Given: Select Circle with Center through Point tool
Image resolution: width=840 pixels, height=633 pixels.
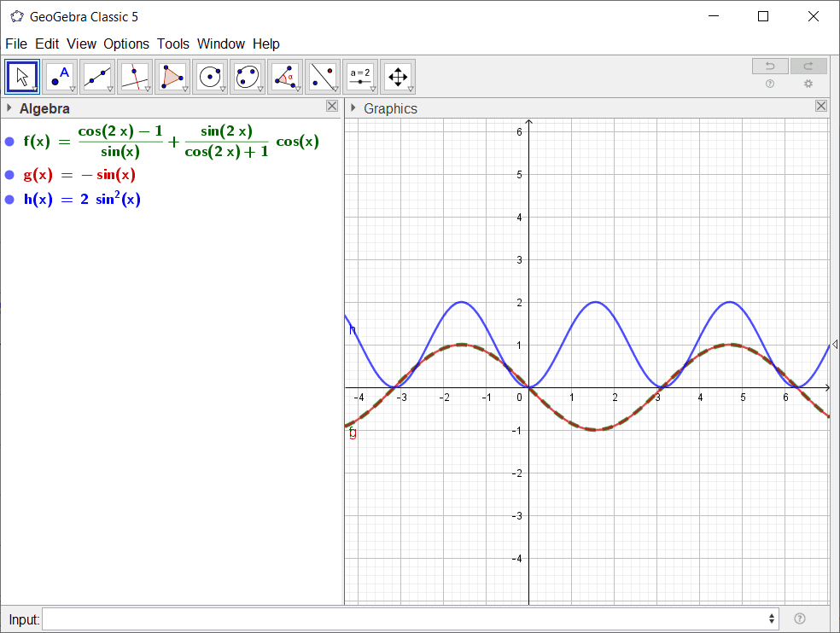Looking at the screenshot, I should 210,77.
